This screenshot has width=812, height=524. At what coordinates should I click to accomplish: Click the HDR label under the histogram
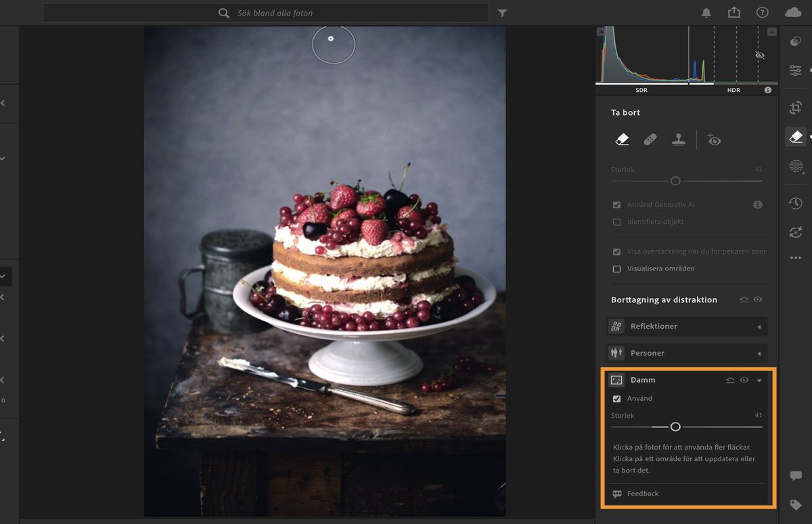(x=734, y=90)
